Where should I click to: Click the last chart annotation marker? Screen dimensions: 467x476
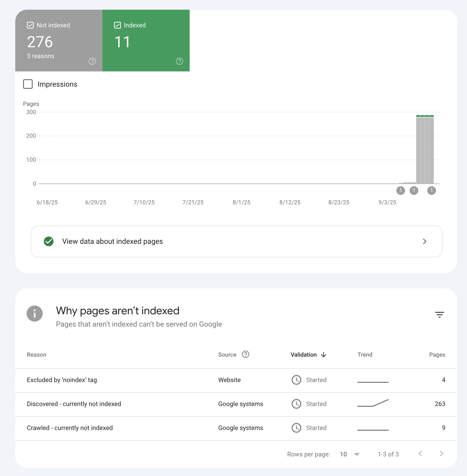pos(431,191)
